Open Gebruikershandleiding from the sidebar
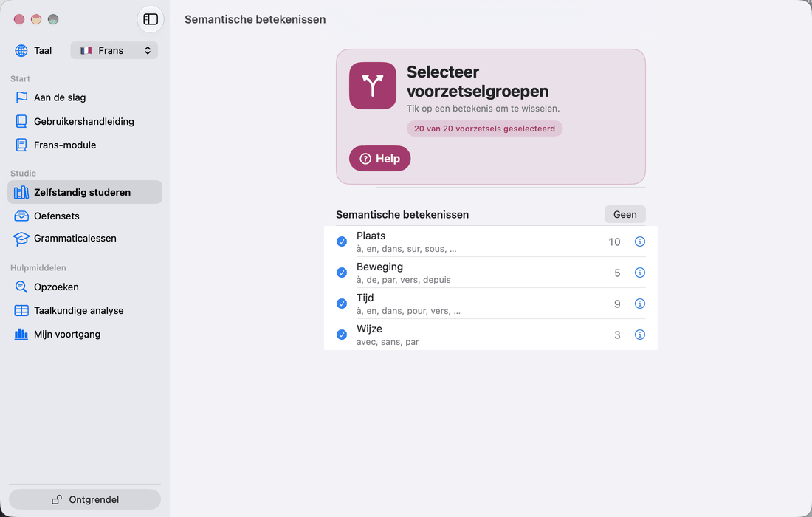Image resolution: width=812 pixels, height=517 pixels. pos(85,121)
